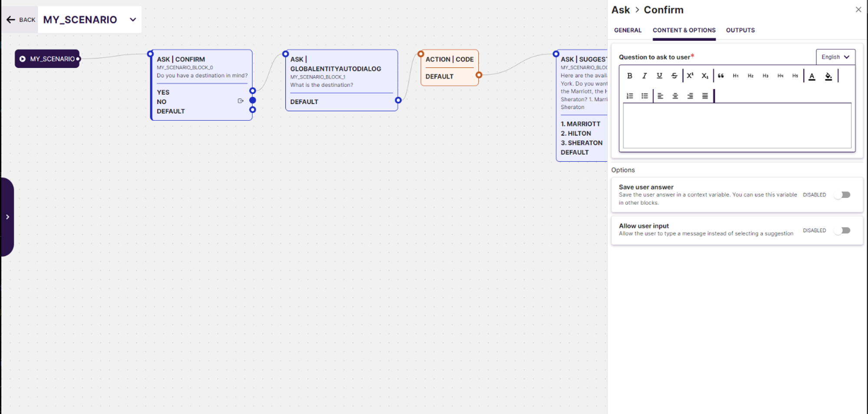Switch to the GENERAL tab
The image size is (868, 414).
[x=628, y=30]
